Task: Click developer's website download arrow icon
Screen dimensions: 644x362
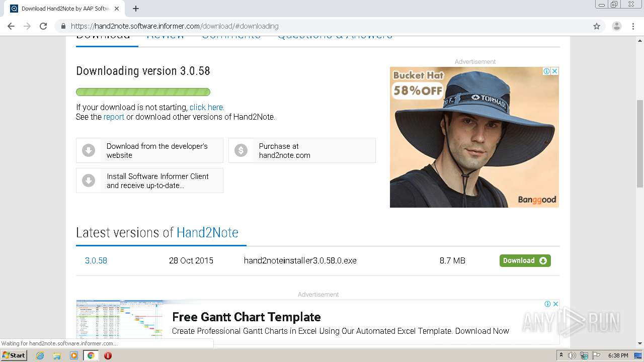Action: pyautogui.click(x=89, y=150)
